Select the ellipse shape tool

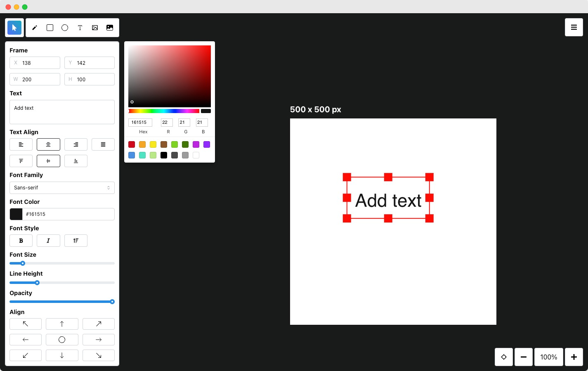point(65,28)
